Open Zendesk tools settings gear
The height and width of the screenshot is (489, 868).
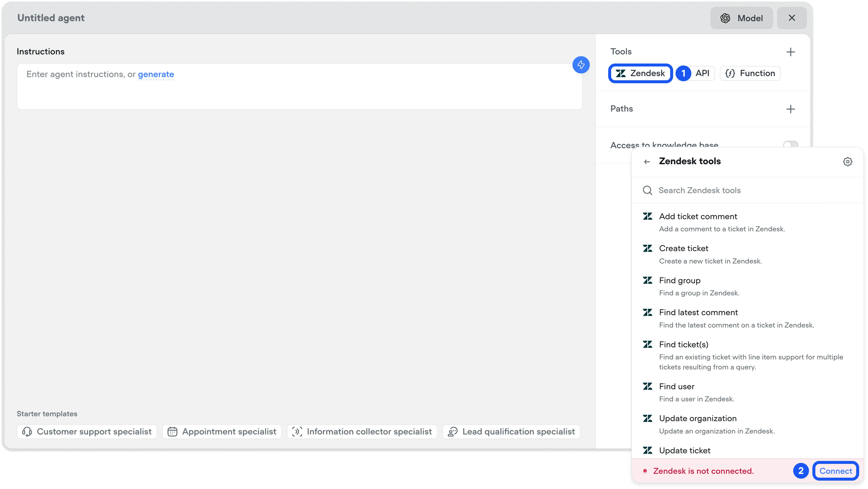pyautogui.click(x=847, y=162)
